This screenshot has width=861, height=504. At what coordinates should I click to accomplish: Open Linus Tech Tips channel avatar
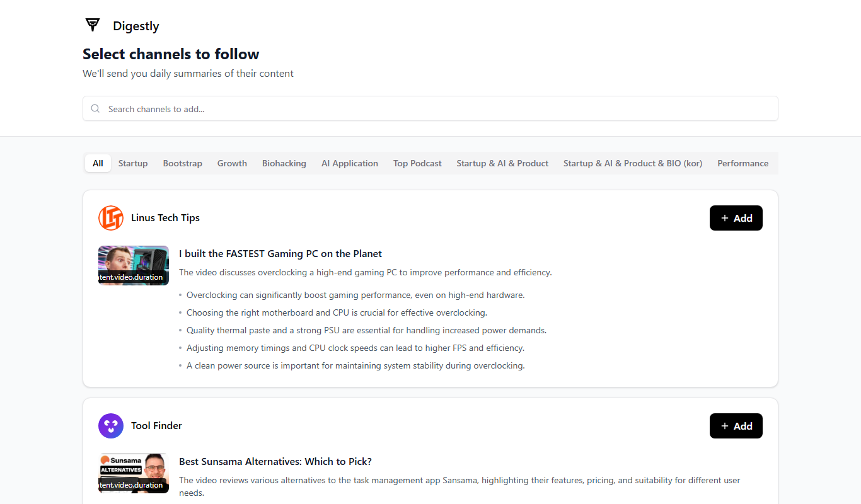111,218
